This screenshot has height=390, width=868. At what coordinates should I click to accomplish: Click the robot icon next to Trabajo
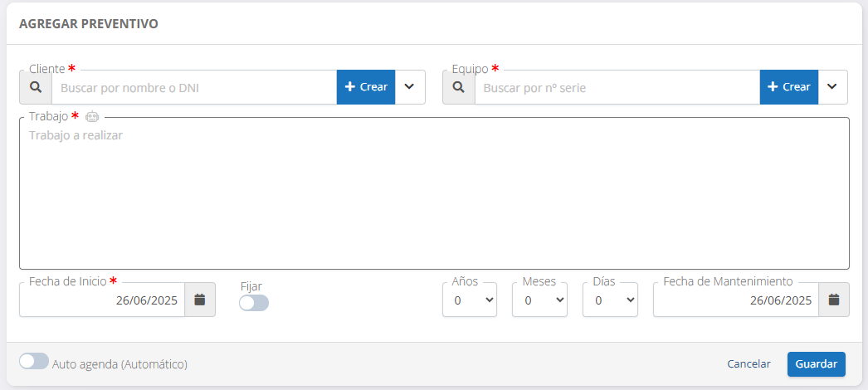pos(92,117)
